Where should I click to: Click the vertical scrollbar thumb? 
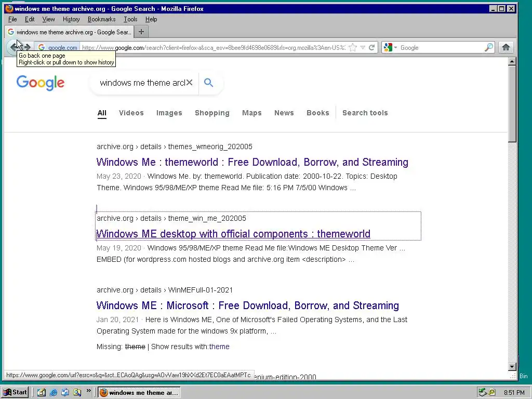512,104
